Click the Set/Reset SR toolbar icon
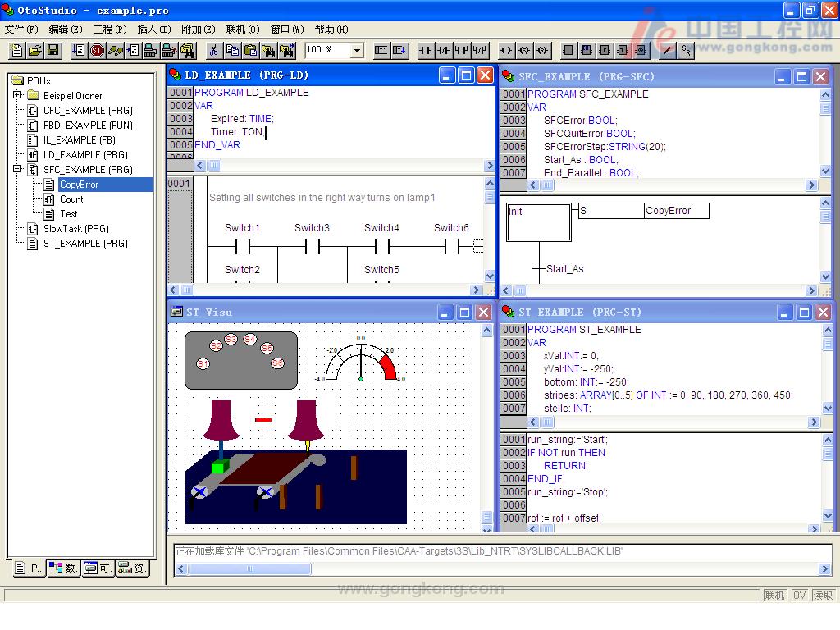Screen dimensions: 840x630 click(x=687, y=51)
